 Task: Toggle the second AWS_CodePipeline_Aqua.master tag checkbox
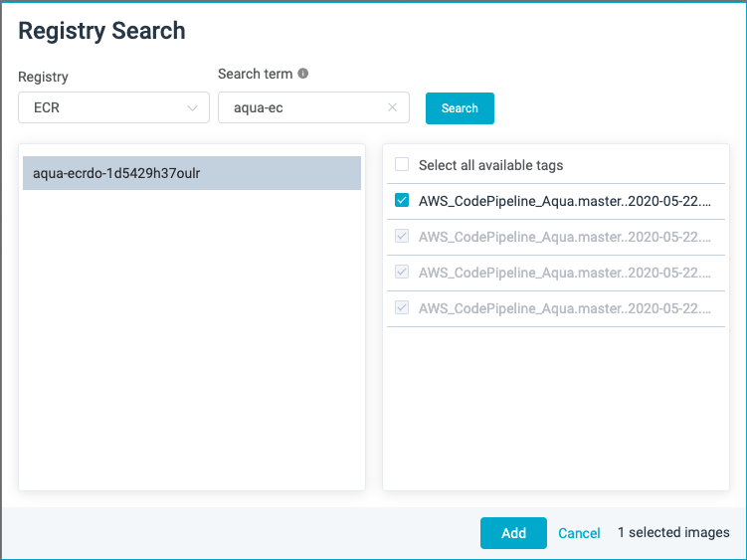(x=402, y=236)
